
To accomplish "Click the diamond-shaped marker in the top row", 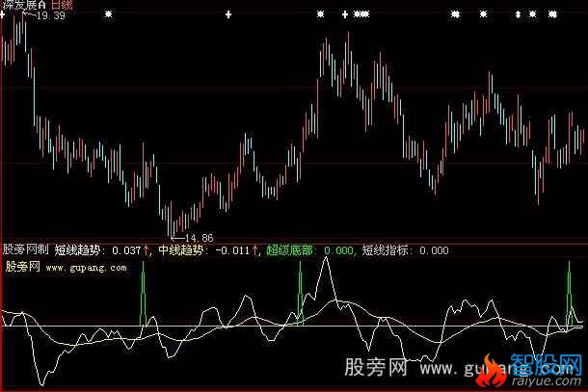I will coord(518,14).
